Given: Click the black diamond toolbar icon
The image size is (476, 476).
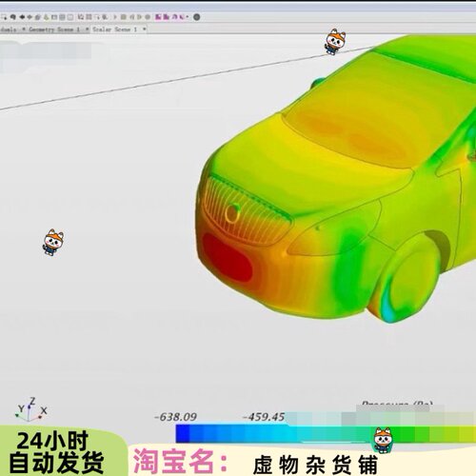Looking at the screenshot, I should [x=22, y=17].
